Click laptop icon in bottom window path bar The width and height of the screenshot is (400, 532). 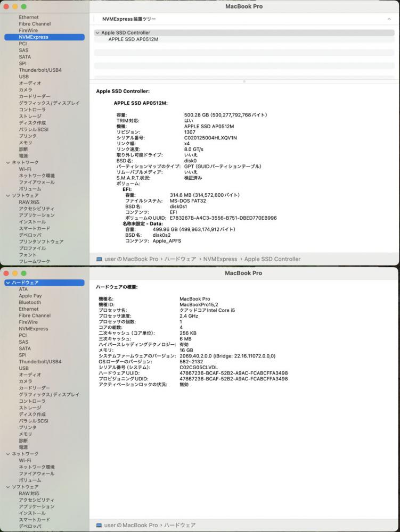(99, 525)
